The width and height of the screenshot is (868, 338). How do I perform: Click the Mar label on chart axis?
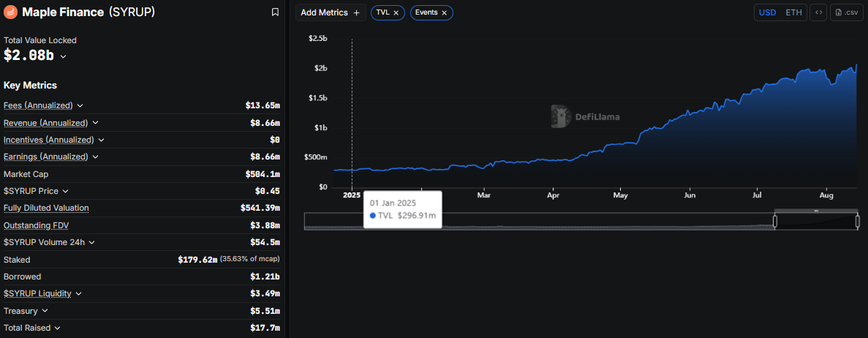coord(484,195)
